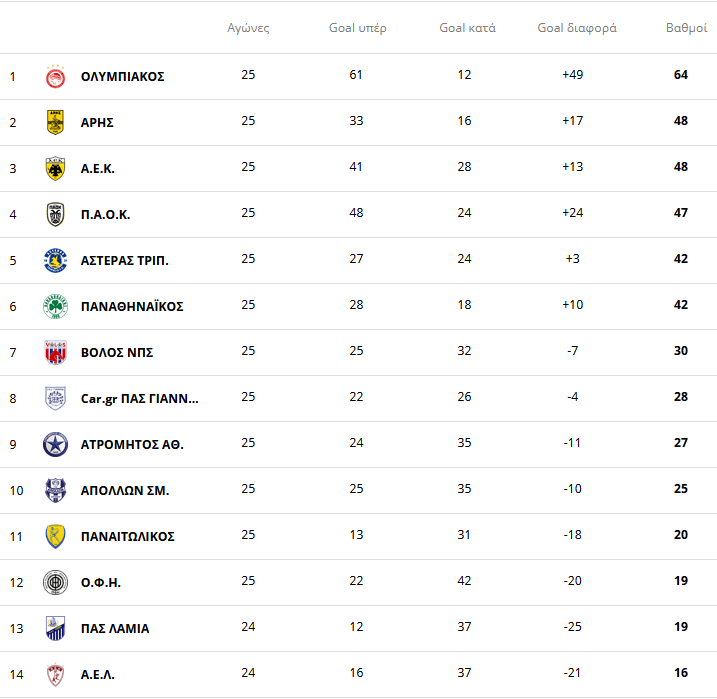The height and width of the screenshot is (699, 717).
Task: Click the Αγώνες column header
Action: coord(248,28)
